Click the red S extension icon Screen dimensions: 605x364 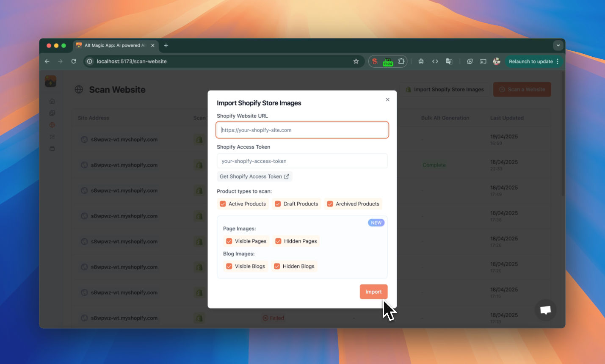tap(375, 61)
